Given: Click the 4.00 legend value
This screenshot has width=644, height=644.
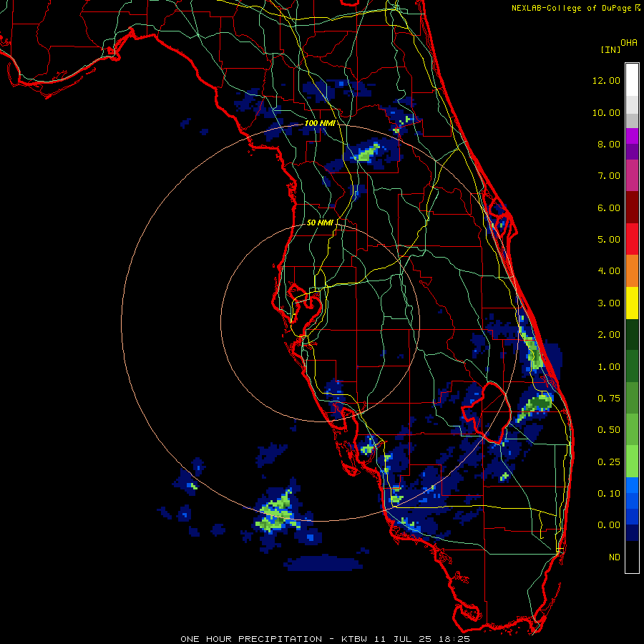Looking at the screenshot, I should click(609, 271).
